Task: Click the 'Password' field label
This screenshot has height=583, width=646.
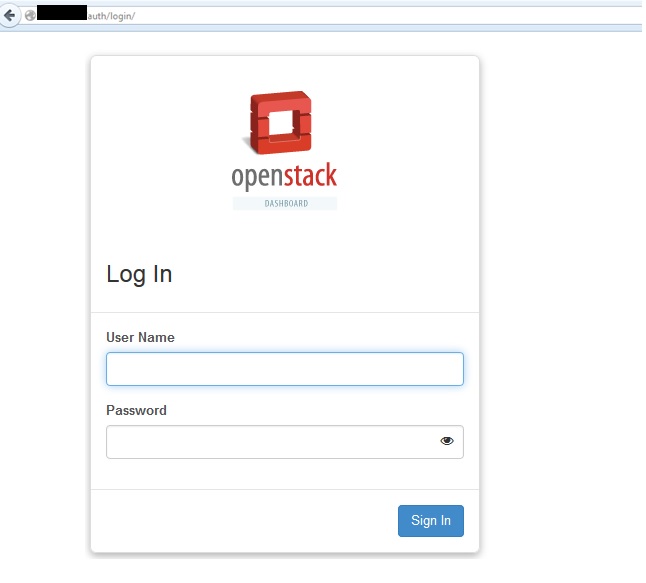Action: point(136,411)
